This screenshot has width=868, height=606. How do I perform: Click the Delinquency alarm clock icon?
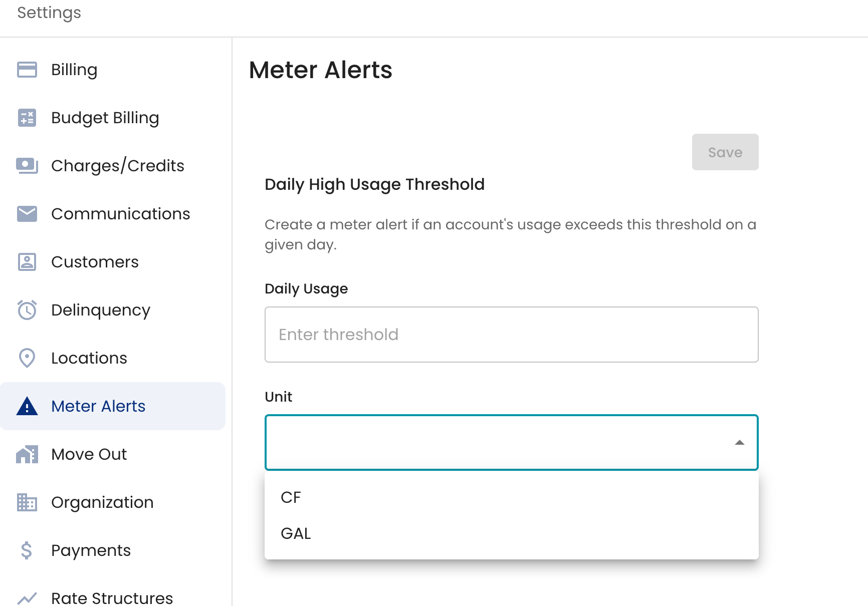[27, 310]
